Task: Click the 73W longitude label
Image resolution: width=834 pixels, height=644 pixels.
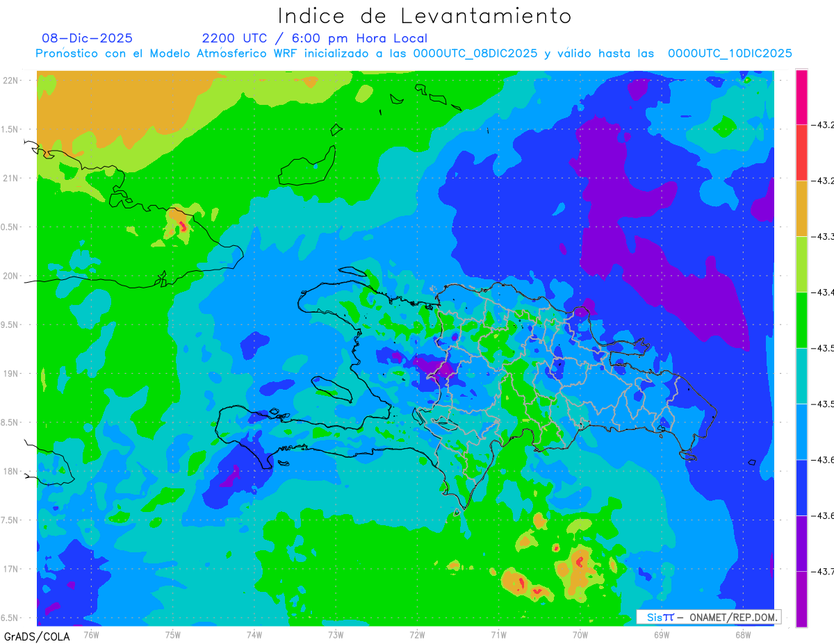Action: pos(336,634)
